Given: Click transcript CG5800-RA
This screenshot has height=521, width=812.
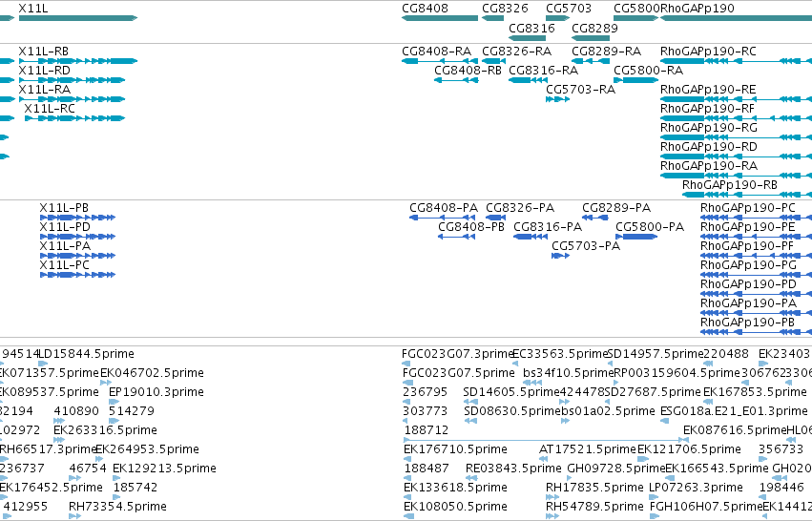Looking at the screenshot, I should tap(635, 80).
